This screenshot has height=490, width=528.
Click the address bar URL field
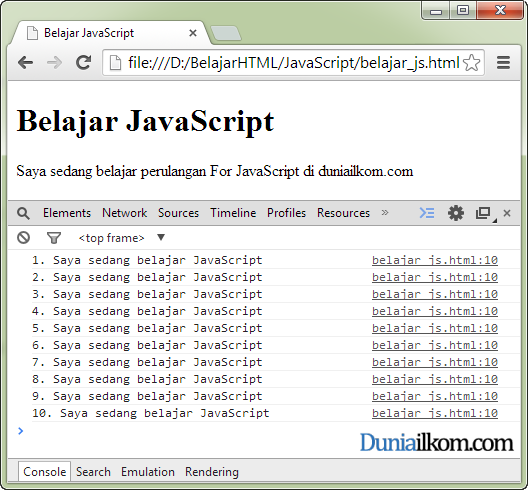point(293,63)
